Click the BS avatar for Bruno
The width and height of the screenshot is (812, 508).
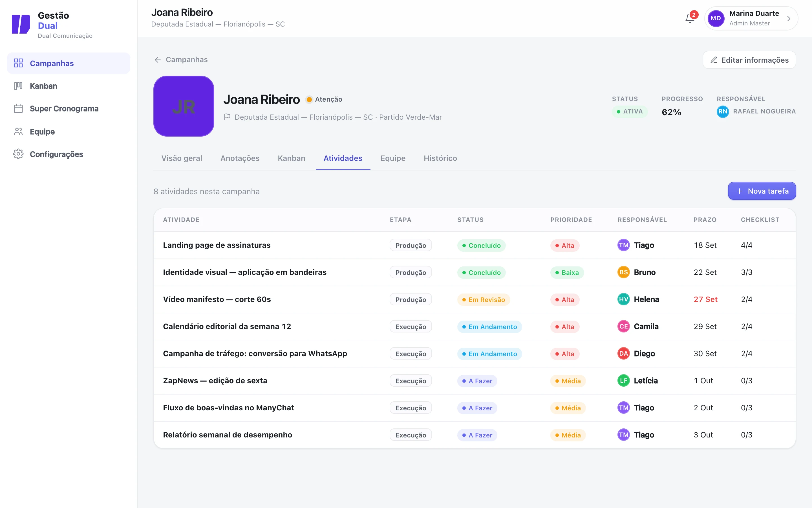pyautogui.click(x=623, y=272)
